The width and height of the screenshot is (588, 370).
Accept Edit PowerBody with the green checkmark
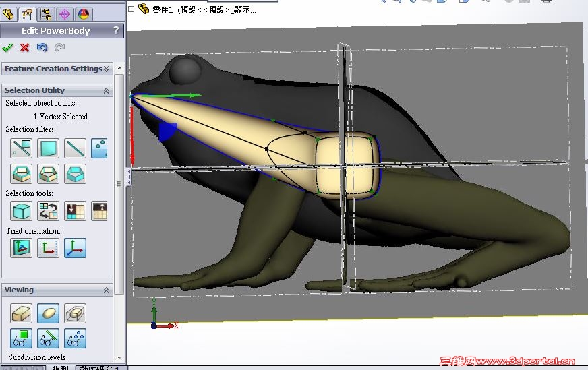click(7, 48)
